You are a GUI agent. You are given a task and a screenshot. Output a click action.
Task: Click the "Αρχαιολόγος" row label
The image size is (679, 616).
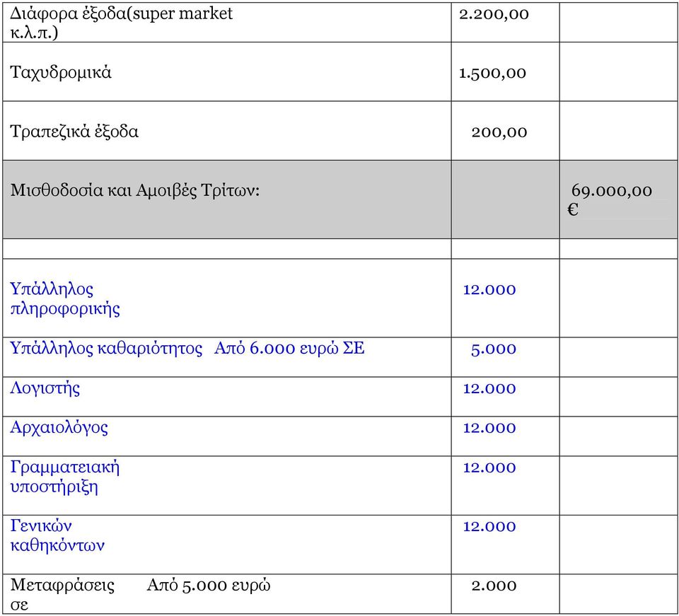pyautogui.click(x=59, y=428)
